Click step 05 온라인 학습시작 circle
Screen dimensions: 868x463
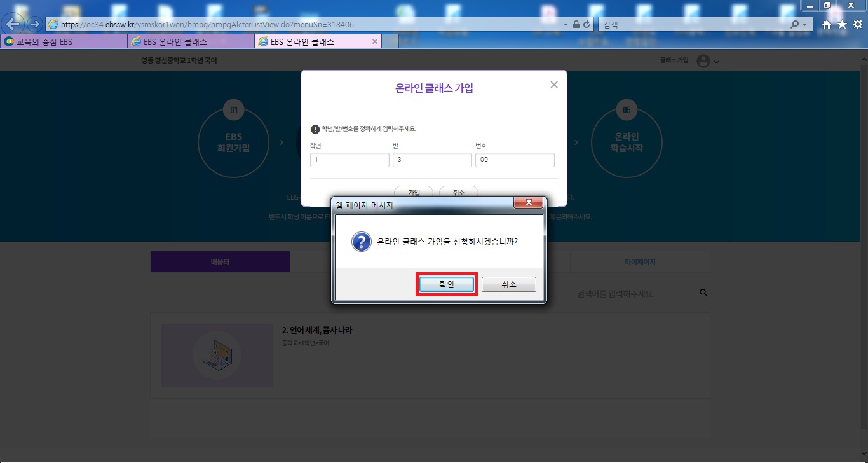[627, 141]
